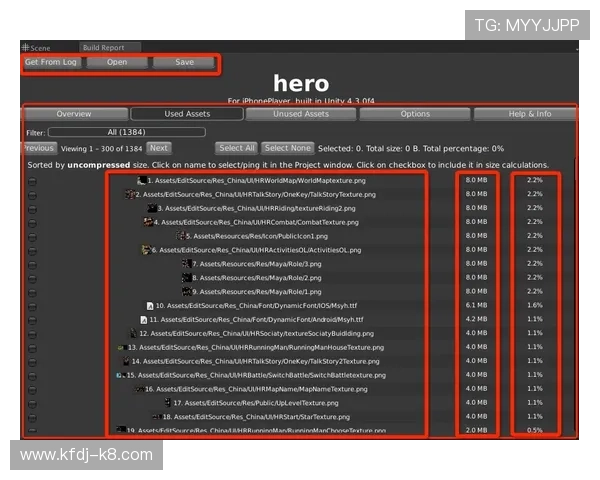Go to Next page of assets
Screen dimensions: 600x480
tap(158, 148)
